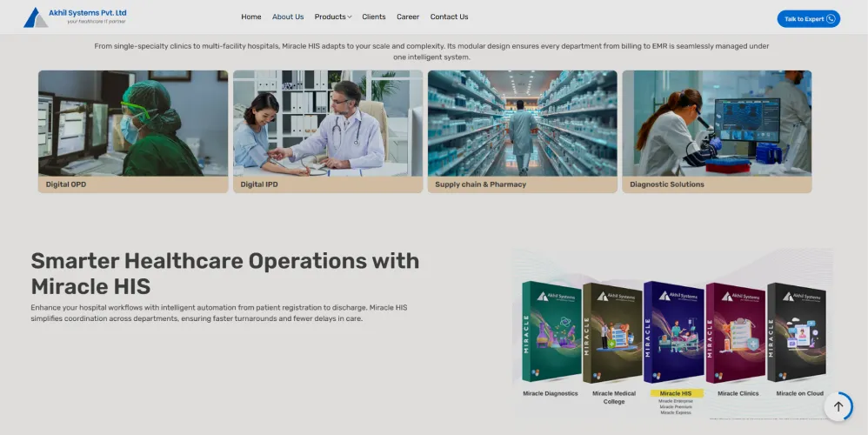Click the Supply chain & Pharmacy label
Screen dimensions: 868x435
point(480,184)
